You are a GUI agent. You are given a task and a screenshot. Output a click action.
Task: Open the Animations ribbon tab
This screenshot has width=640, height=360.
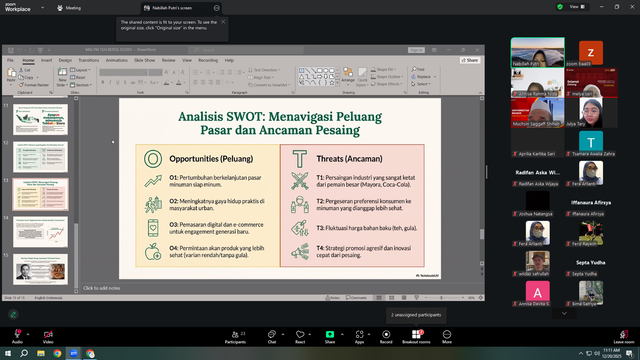116,60
